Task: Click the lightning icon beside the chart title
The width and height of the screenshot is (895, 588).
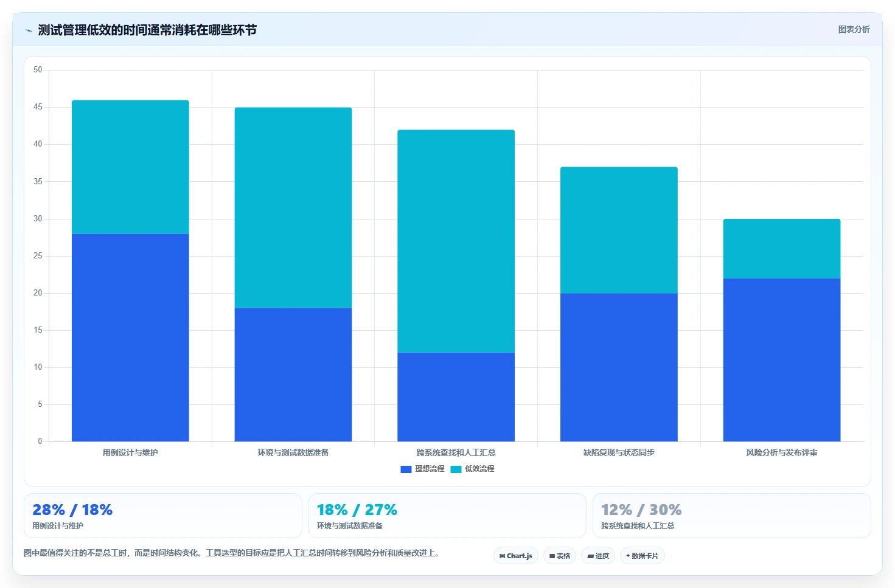Action: 29,30
